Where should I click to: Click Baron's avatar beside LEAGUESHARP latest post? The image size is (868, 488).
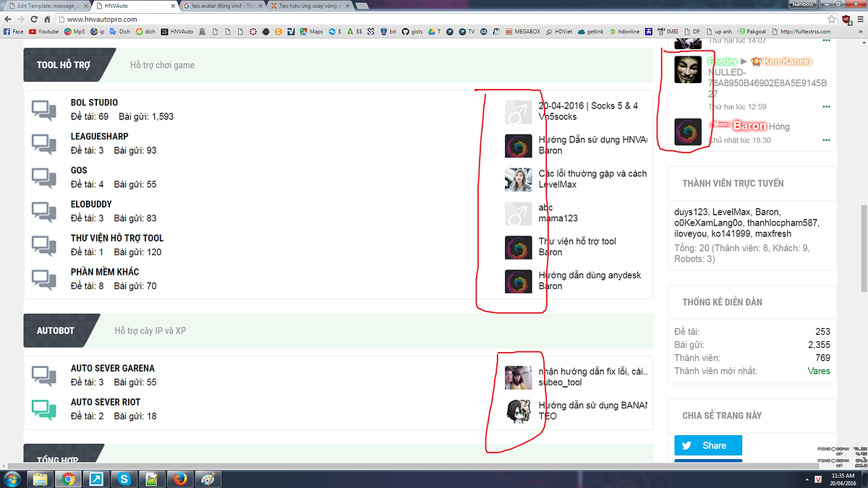[x=518, y=145]
